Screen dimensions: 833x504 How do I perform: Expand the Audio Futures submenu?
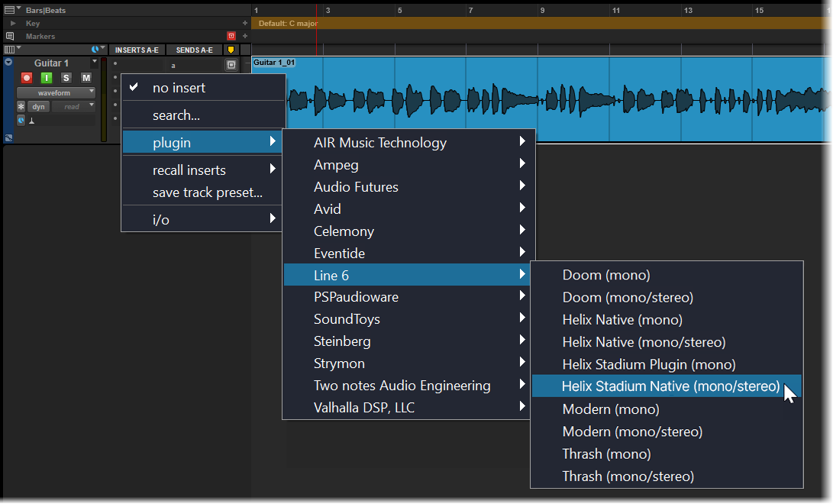[x=407, y=187]
